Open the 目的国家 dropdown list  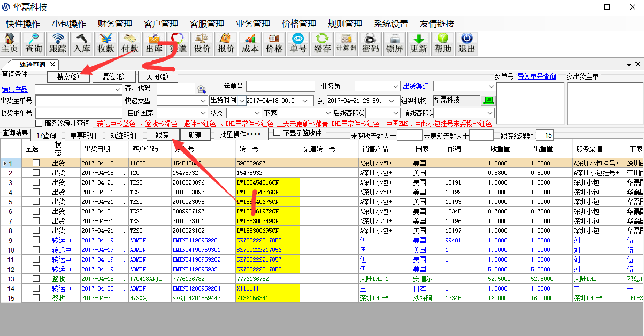(x=203, y=113)
